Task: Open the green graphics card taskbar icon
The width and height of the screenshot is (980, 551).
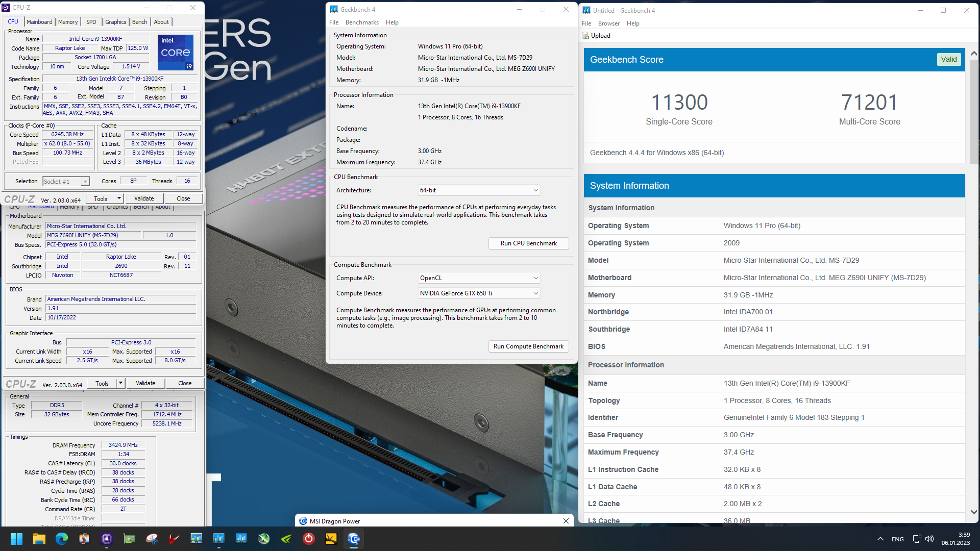Action: (x=129, y=539)
